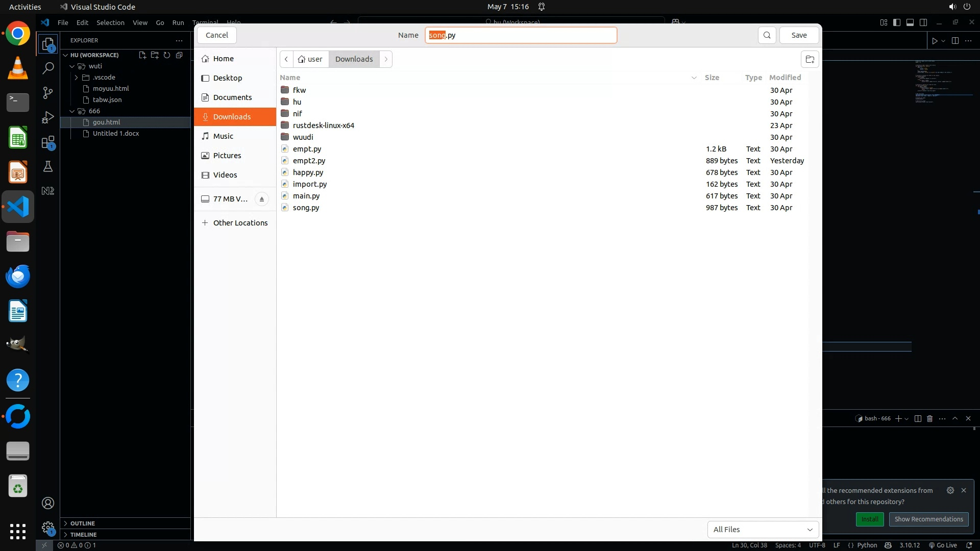Create new folder in save dialog
980x551 pixels.
810,59
